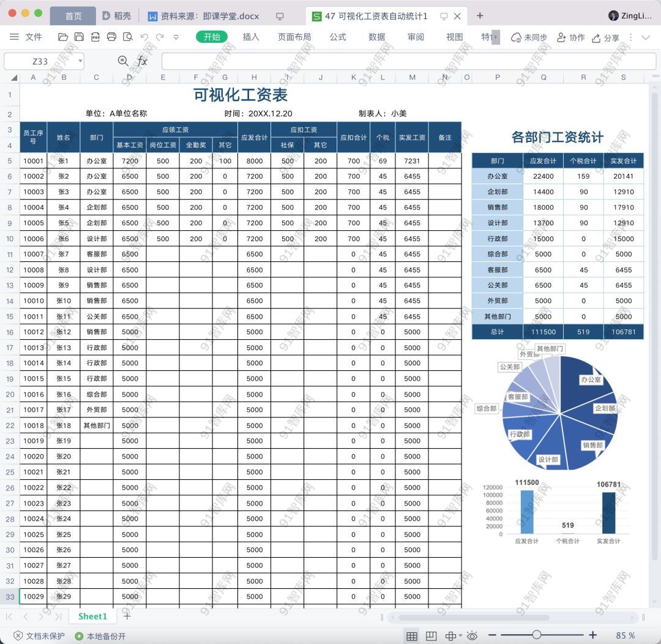Click the zoom magnifier beside formula bar

pyautogui.click(x=123, y=61)
